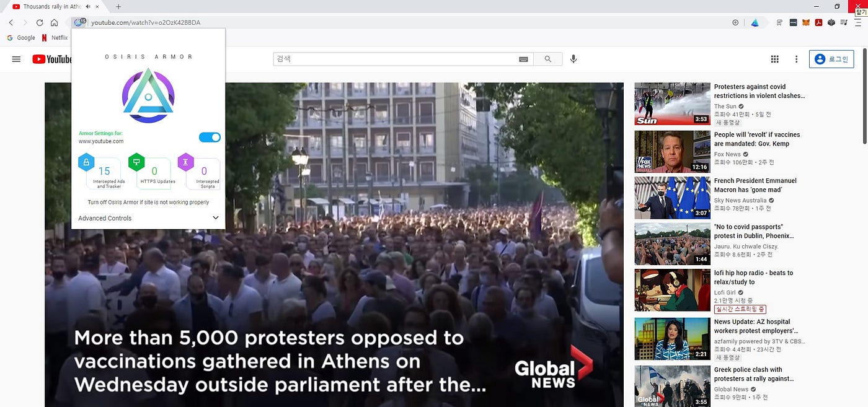Mute the tab via speaker icon
The image size is (868, 407).
88,6
